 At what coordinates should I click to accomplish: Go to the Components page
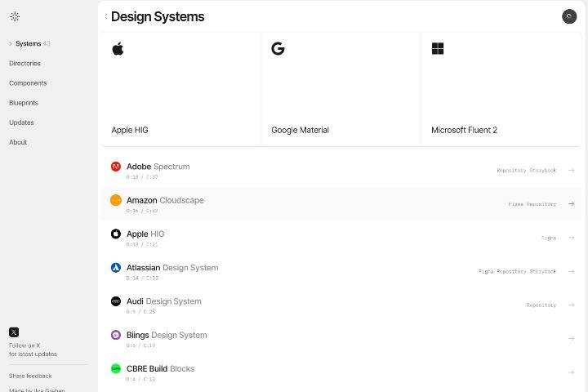coord(28,83)
